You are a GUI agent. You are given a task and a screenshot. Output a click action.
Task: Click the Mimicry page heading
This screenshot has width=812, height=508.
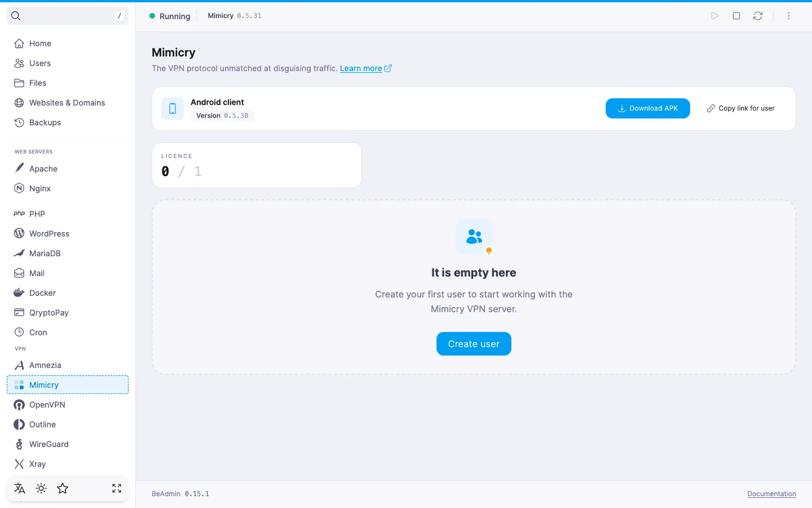pos(174,52)
